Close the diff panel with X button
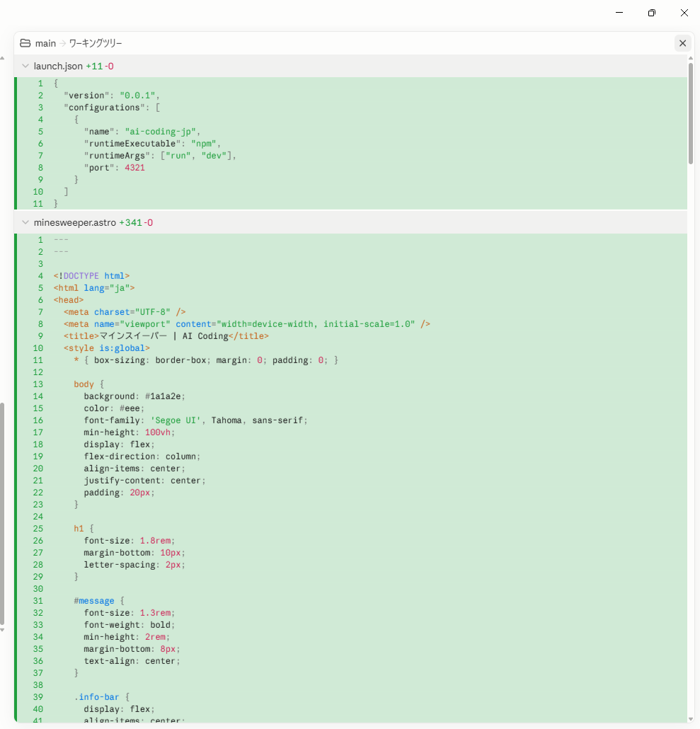The height and width of the screenshot is (729, 700). point(682,43)
